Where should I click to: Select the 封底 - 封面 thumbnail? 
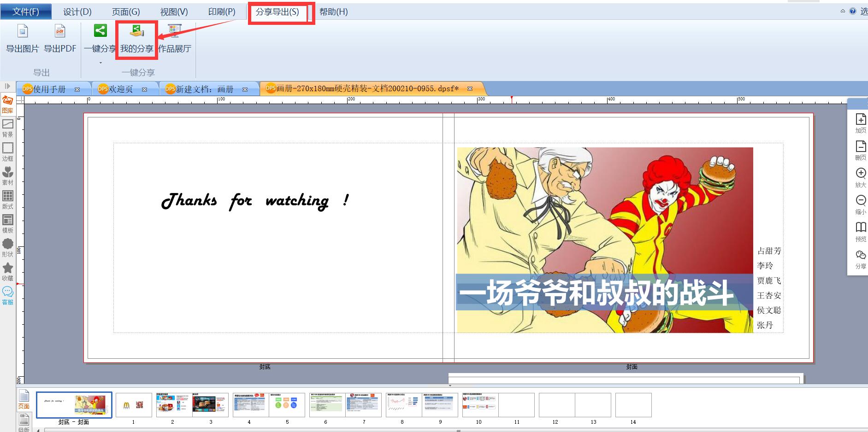[74, 405]
